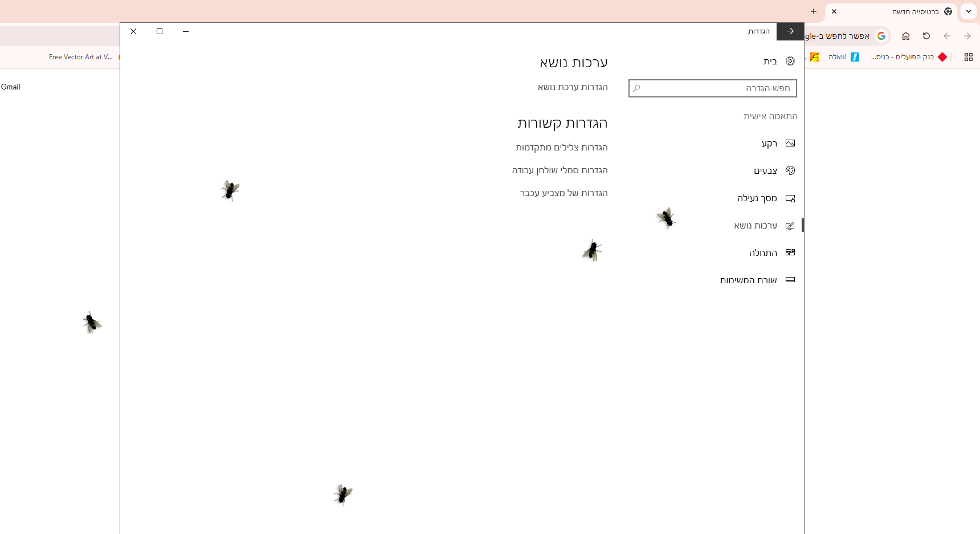
Task: Select the Chrome tab 'כרטיסייה חדשה'
Action: point(892,11)
